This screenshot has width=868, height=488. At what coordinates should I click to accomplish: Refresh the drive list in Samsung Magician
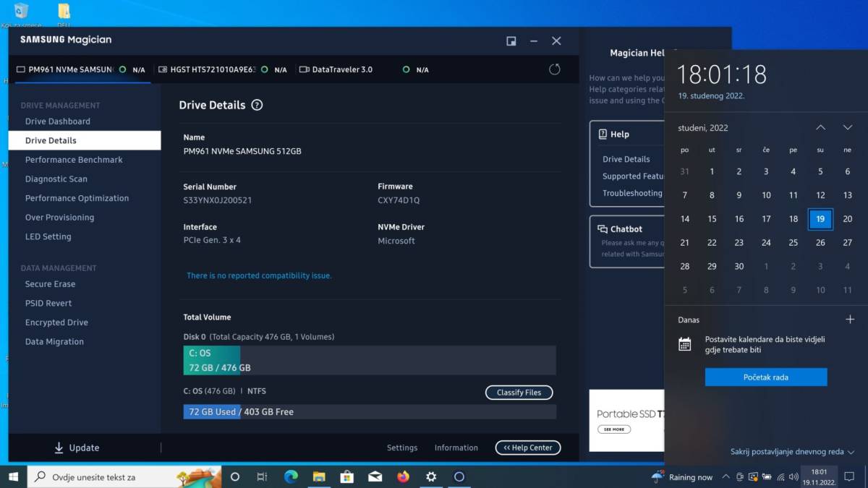coord(555,69)
